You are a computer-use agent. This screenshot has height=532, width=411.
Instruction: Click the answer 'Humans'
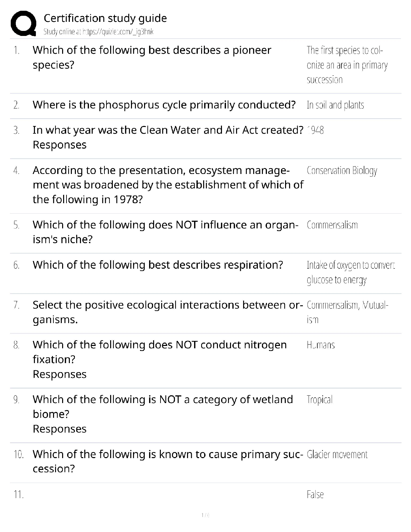(321, 345)
